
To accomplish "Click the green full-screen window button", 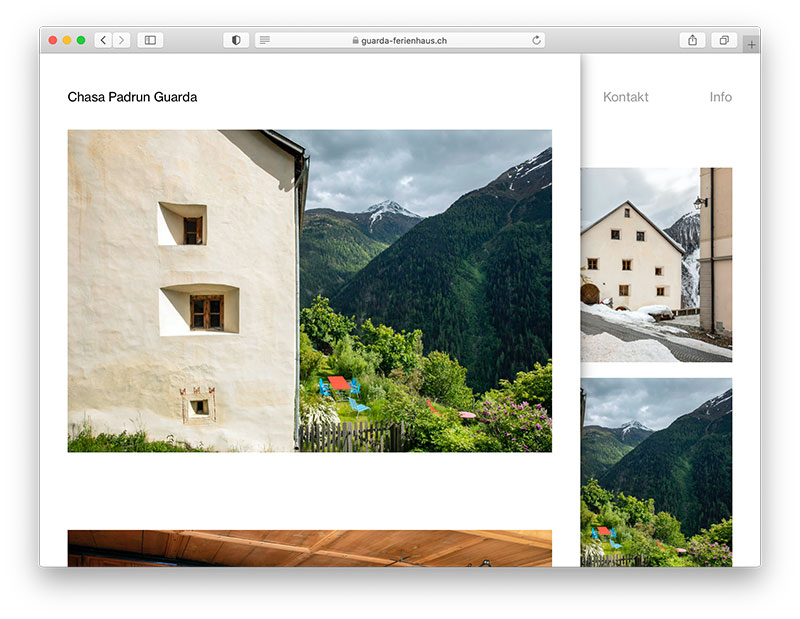I will [81, 40].
